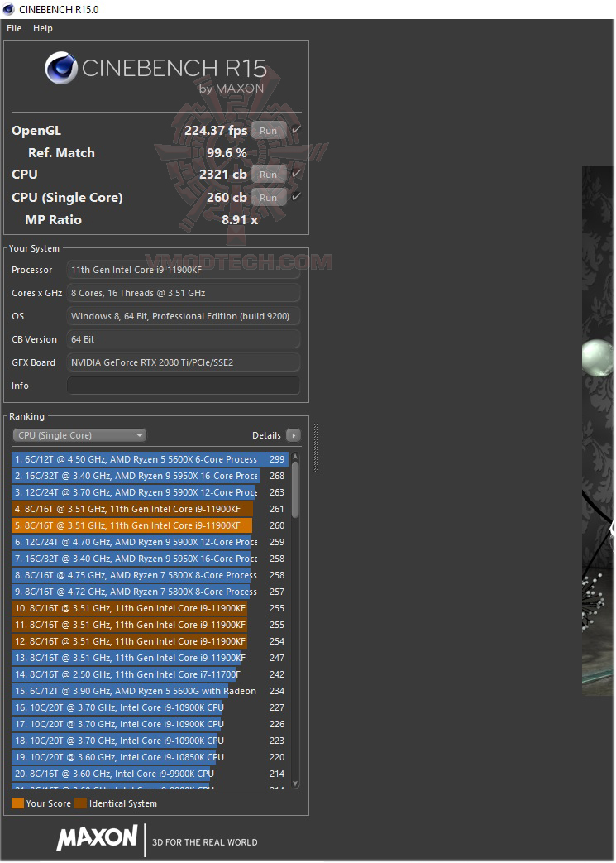This screenshot has height=863, width=616.
Task: Select rank 4 i9-11900KF entry scoring 261
Action: tap(150, 509)
